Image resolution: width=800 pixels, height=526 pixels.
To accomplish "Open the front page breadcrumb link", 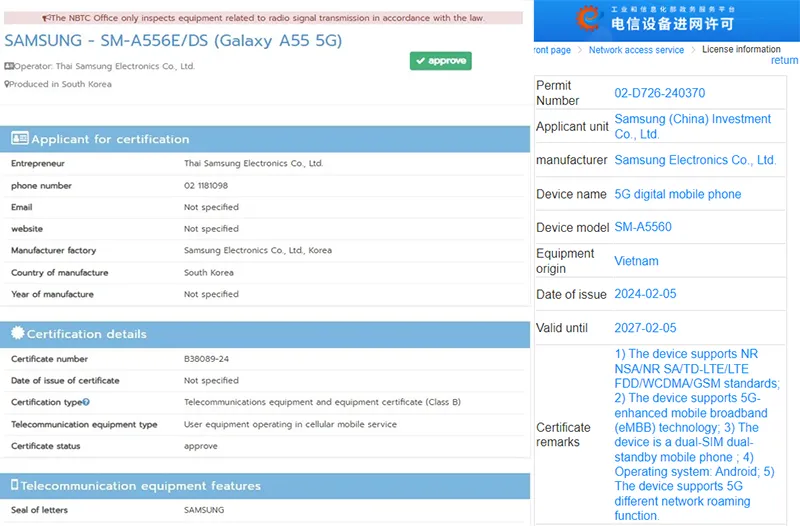I will [x=553, y=50].
